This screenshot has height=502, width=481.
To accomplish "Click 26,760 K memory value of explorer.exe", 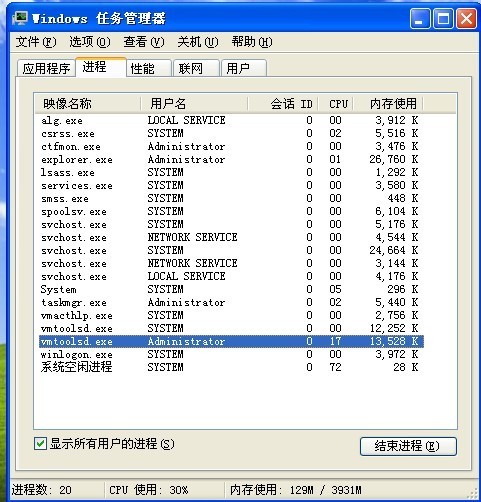I will point(393,159).
